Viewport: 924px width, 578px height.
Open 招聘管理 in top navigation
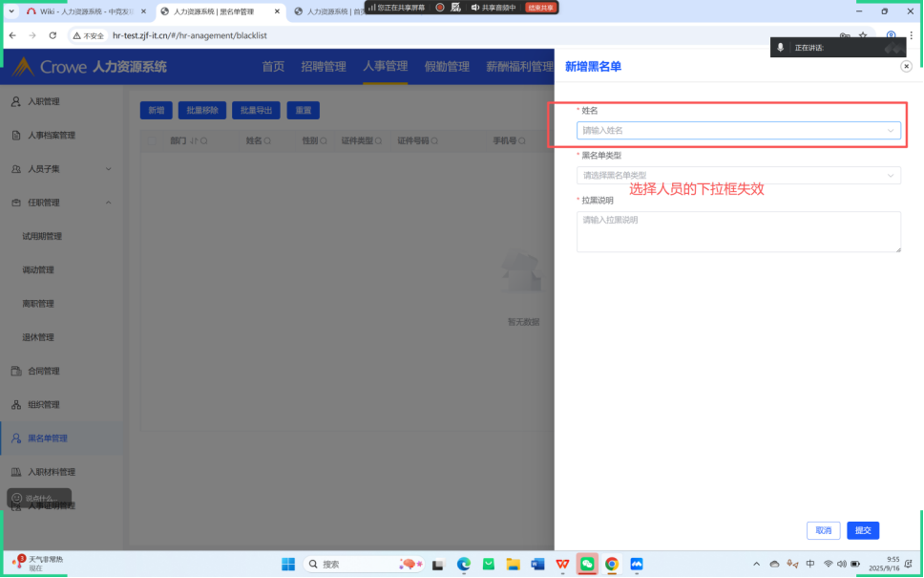click(324, 66)
